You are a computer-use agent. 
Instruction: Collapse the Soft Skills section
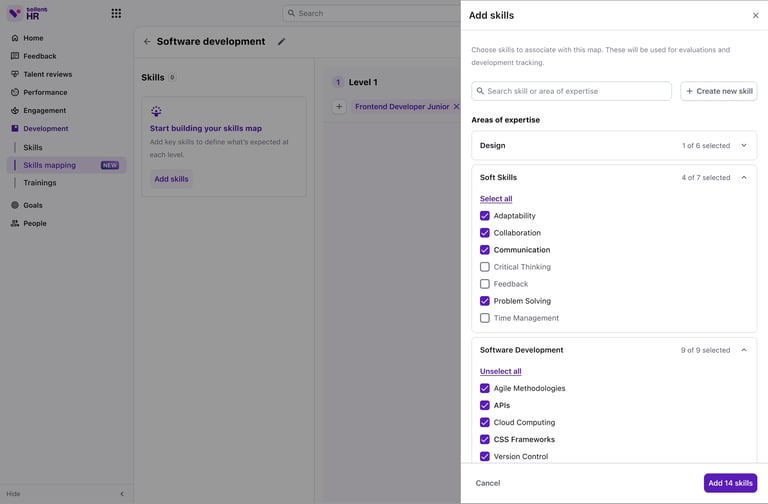click(744, 177)
